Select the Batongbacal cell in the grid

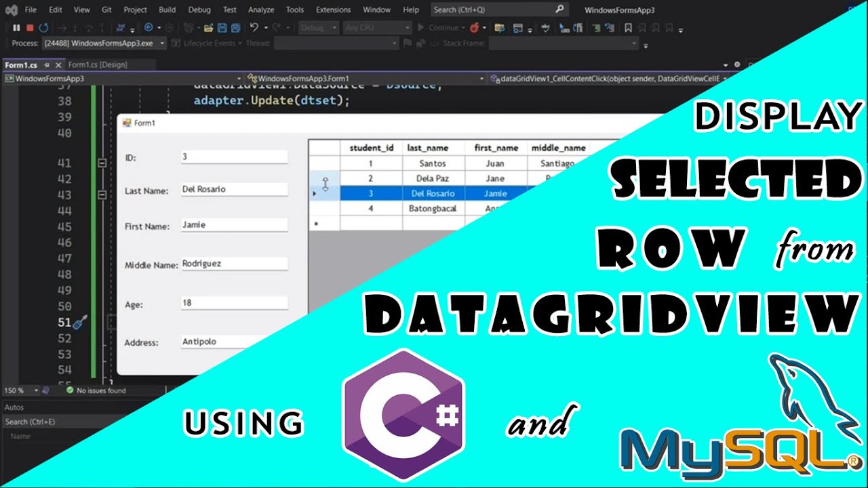pyautogui.click(x=433, y=208)
